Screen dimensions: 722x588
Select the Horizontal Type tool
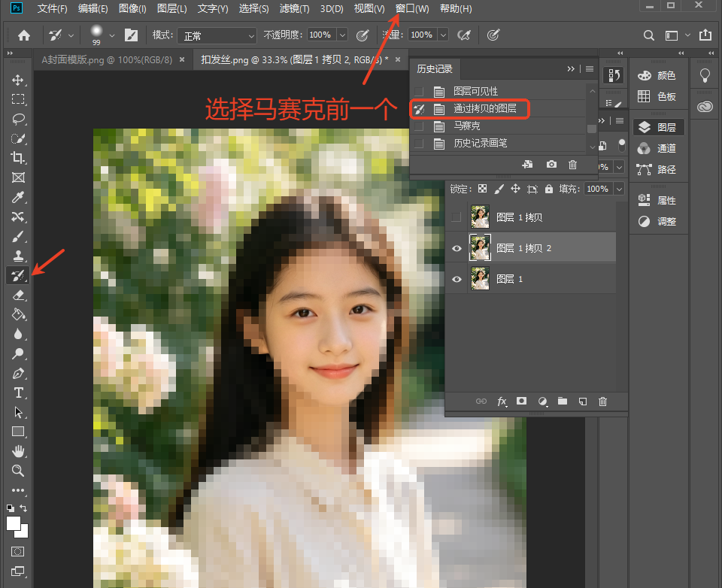(18, 393)
